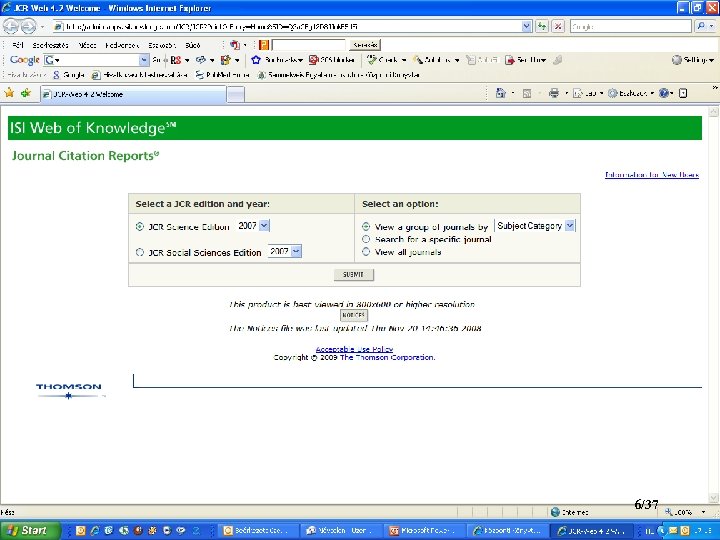Expand the Print button dropdown arrow

pyautogui.click(x=566, y=93)
